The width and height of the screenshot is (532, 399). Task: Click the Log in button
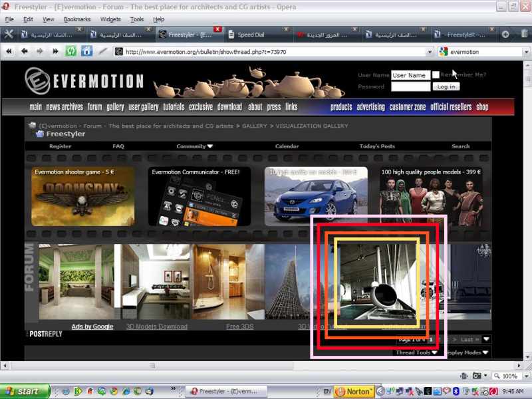click(446, 86)
